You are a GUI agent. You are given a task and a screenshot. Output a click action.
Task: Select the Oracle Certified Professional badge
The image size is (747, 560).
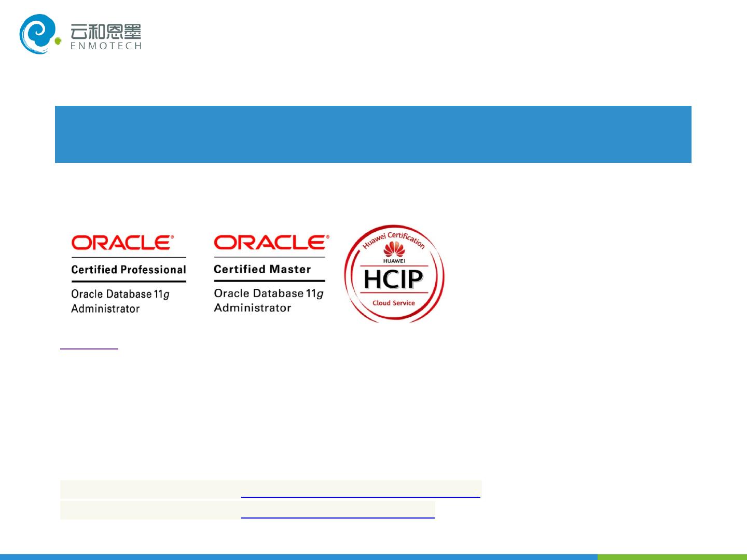(129, 274)
